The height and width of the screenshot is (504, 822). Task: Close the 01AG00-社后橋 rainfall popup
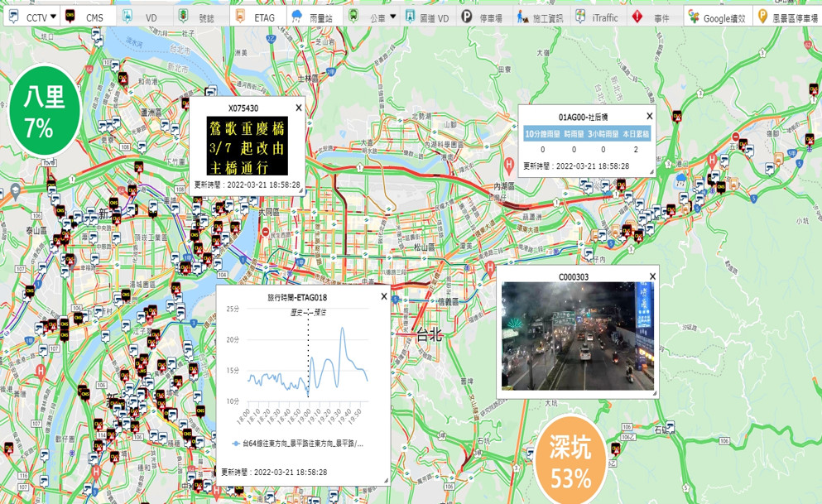pos(650,117)
